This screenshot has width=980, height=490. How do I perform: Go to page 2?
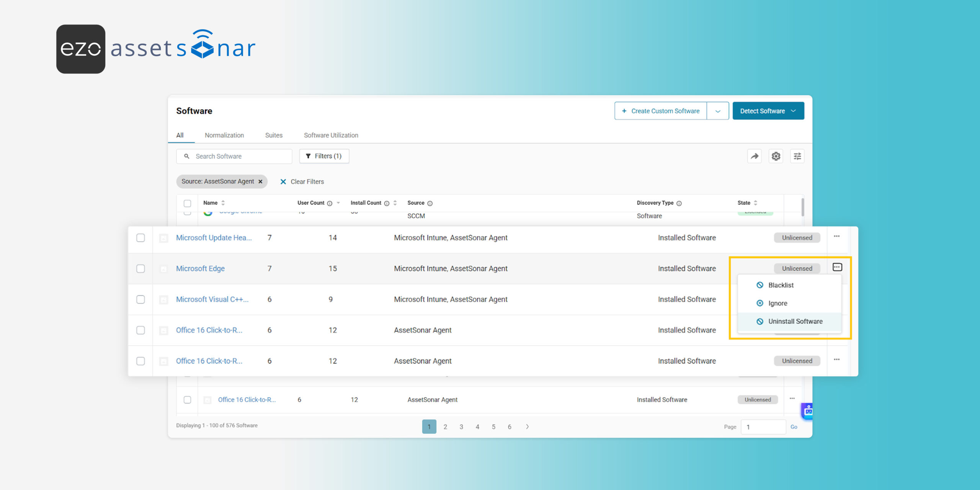445,426
